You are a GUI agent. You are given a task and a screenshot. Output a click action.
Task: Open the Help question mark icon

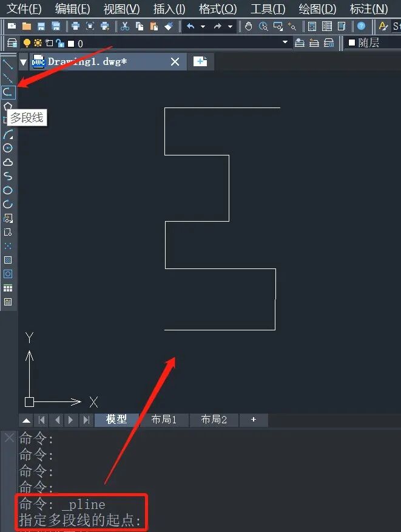(x=362, y=26)
